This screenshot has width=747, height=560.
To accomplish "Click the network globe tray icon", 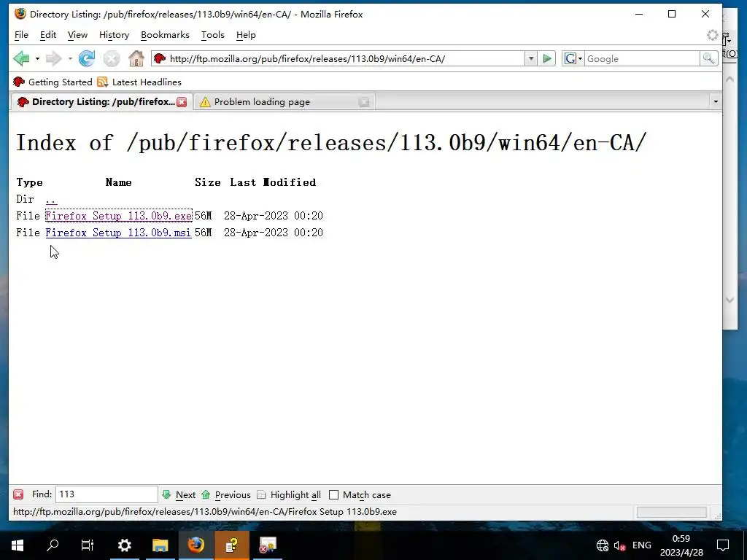I will (603, 545).
